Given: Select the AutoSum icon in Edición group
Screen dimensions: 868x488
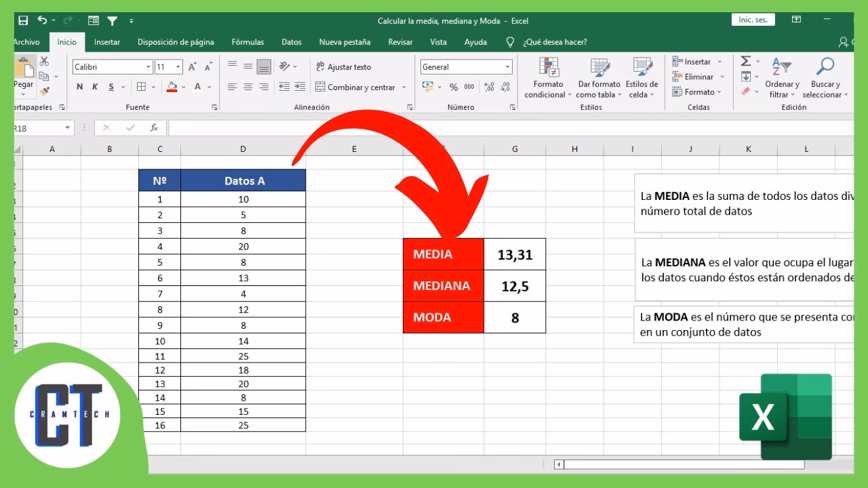Looking at the screenshot, I should pyautogui.click(x=747, y=60).
